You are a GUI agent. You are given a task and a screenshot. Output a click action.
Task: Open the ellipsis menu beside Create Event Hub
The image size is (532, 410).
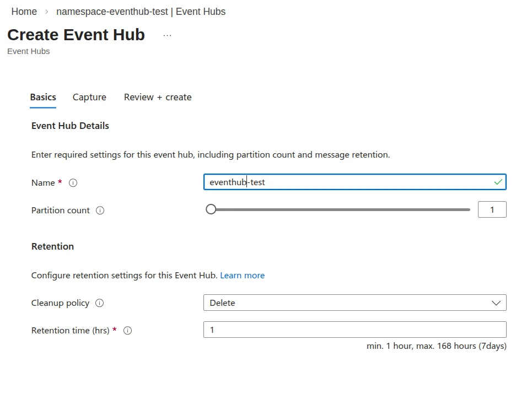click(167, 35)
